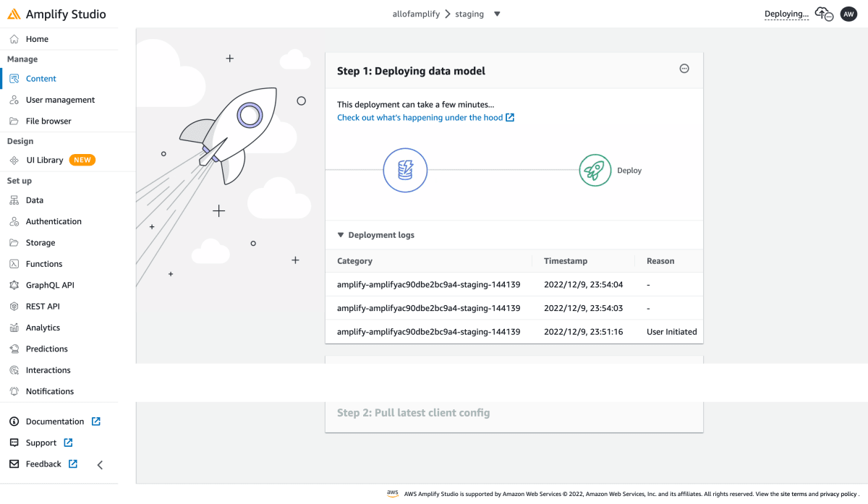Click the File browser folder icon
The image size is (868, 504).
(x=14, y=121)
